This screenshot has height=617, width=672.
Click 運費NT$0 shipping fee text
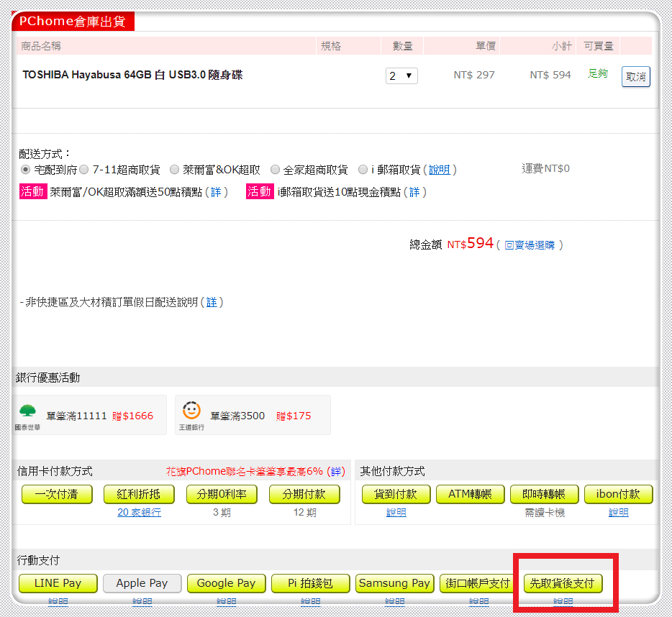(x=545, y=168)
